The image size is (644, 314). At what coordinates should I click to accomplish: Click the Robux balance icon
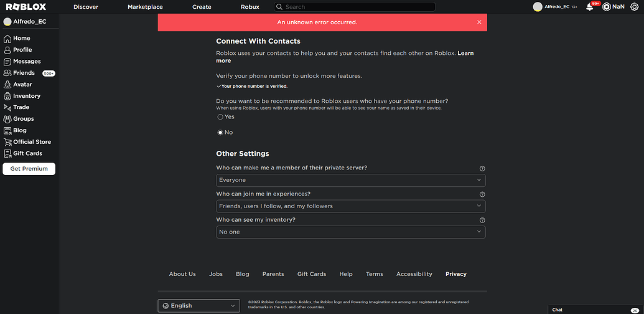(x=606, y=7)
